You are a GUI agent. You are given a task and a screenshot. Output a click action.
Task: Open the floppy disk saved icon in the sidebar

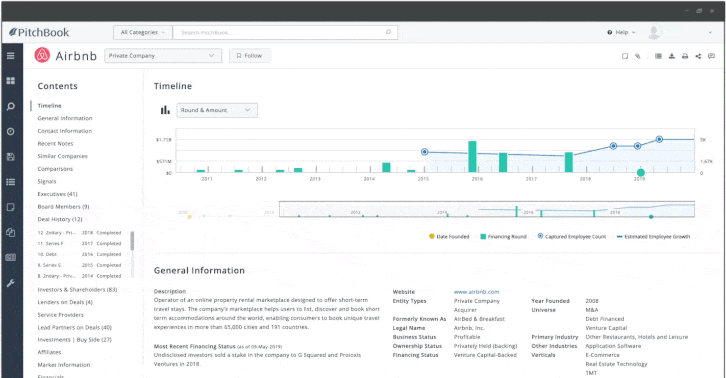coord(10,157)
